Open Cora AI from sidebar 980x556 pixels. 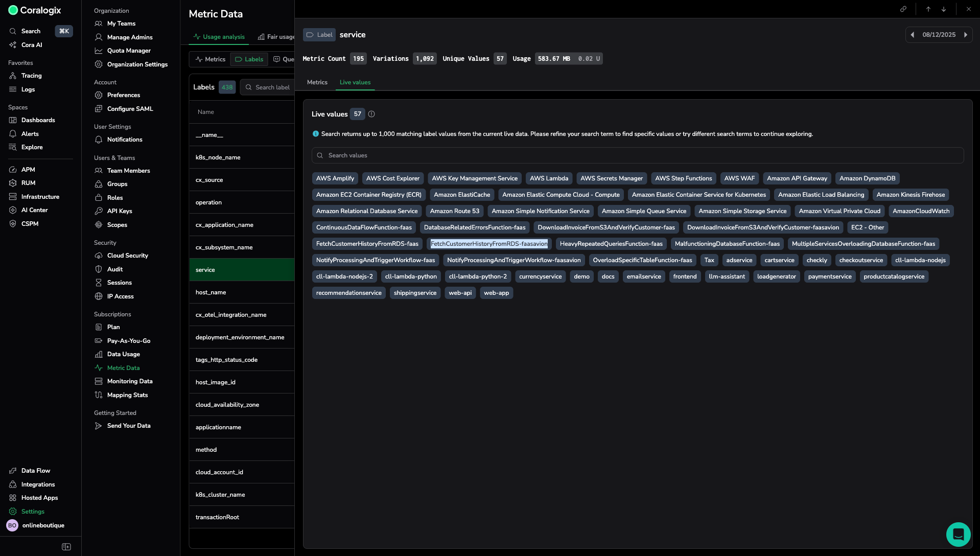coord(32,45)
